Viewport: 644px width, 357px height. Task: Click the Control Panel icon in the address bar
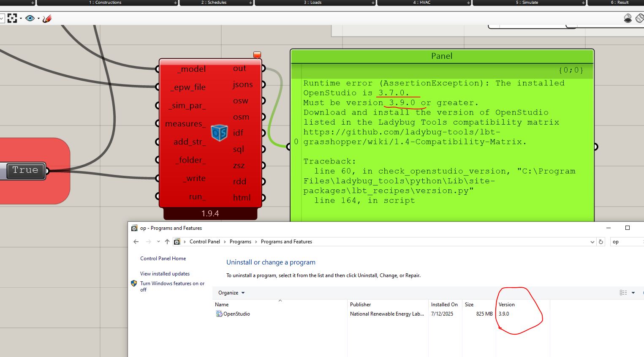click(x=177, y=242)
